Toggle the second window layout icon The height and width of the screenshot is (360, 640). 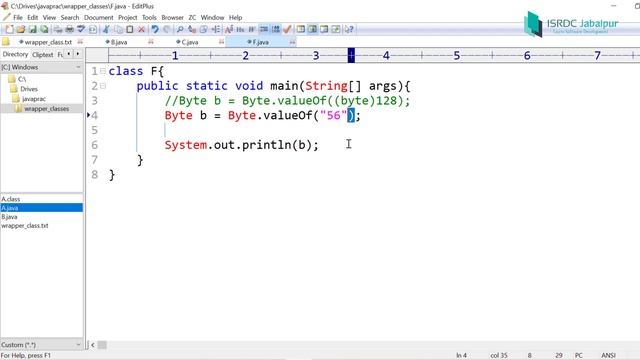[313, 29]
